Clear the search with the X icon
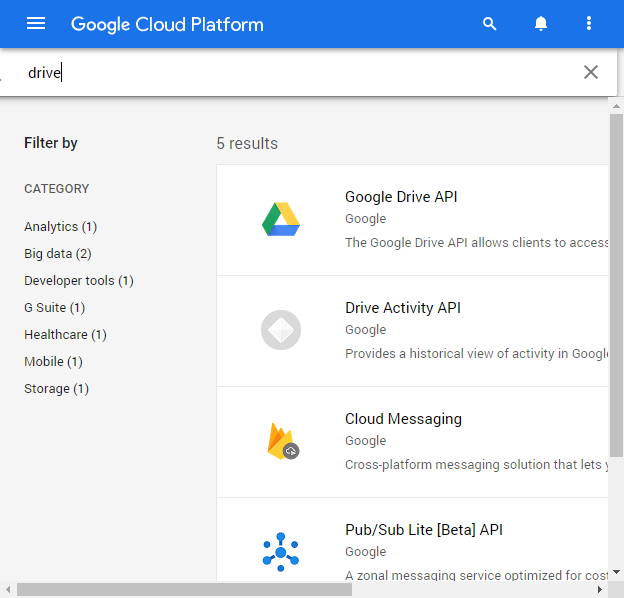 coord(591,72)
